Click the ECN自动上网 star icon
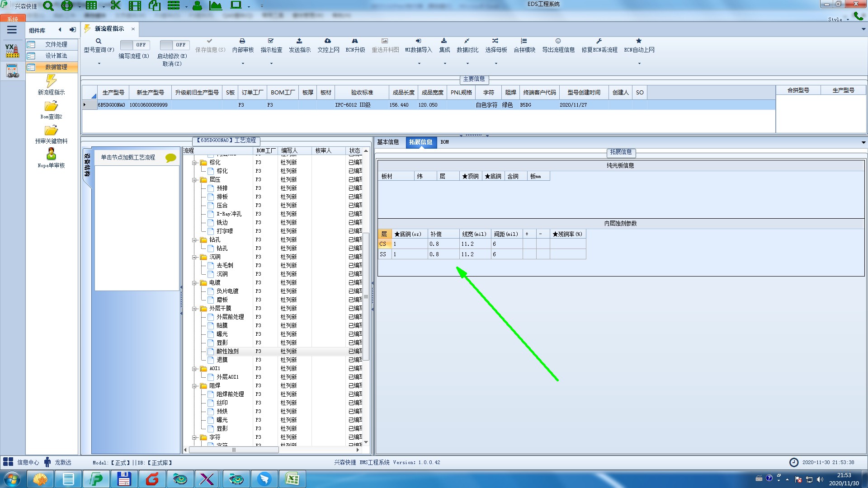 pyautogui.click(x=639, y=41)
